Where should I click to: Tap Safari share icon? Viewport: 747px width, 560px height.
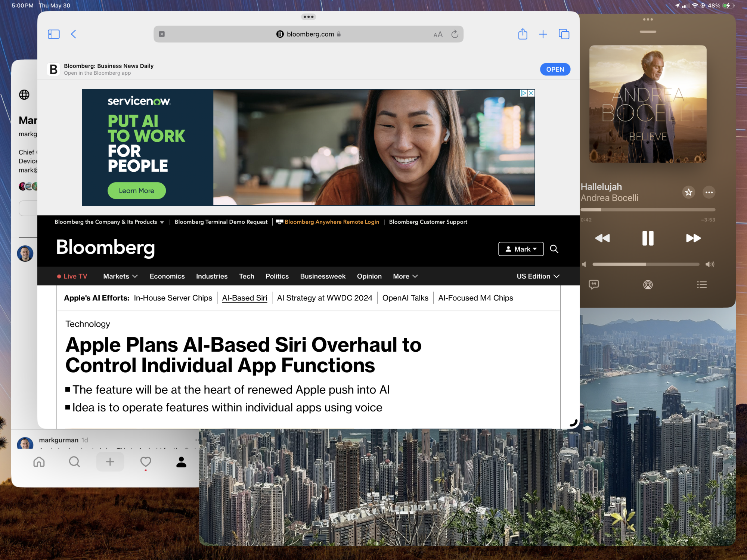coord(523,34)
